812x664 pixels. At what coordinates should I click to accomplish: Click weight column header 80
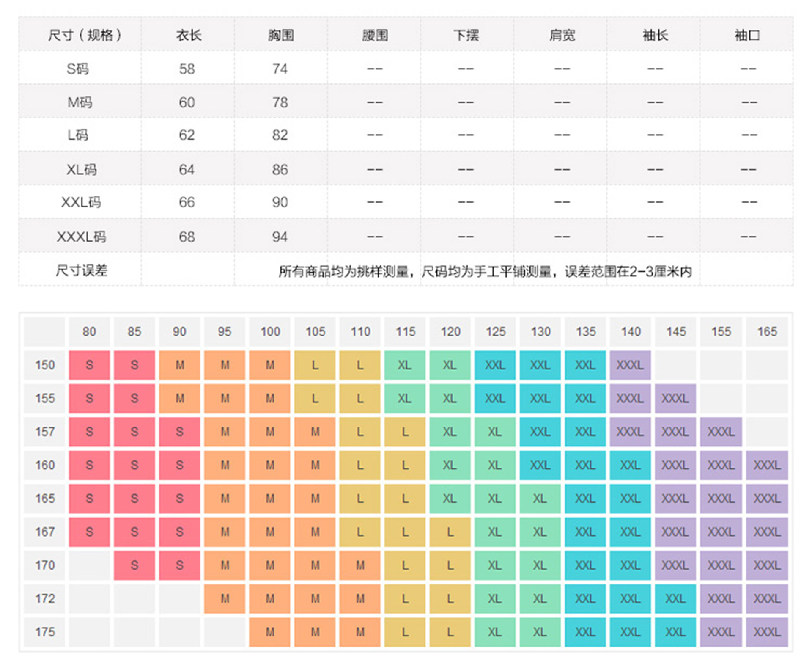[x=89, y=331]
